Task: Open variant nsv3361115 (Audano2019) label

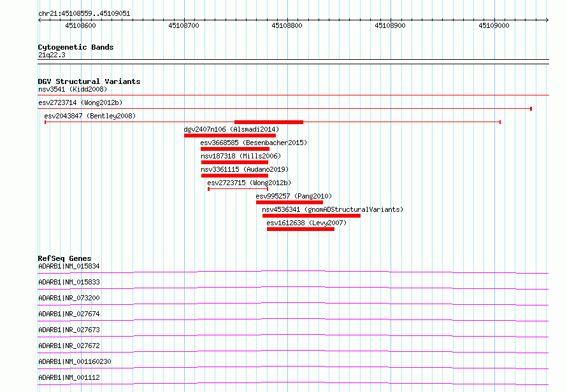Action: pos(245,169)
